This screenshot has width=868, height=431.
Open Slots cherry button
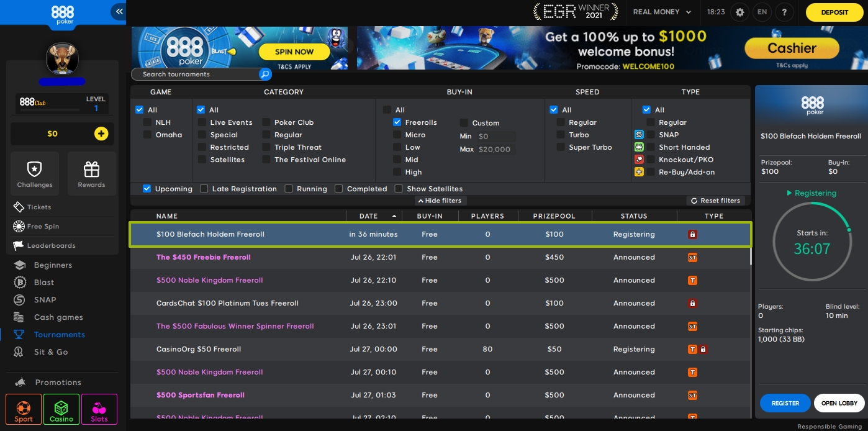click(99, 409)
